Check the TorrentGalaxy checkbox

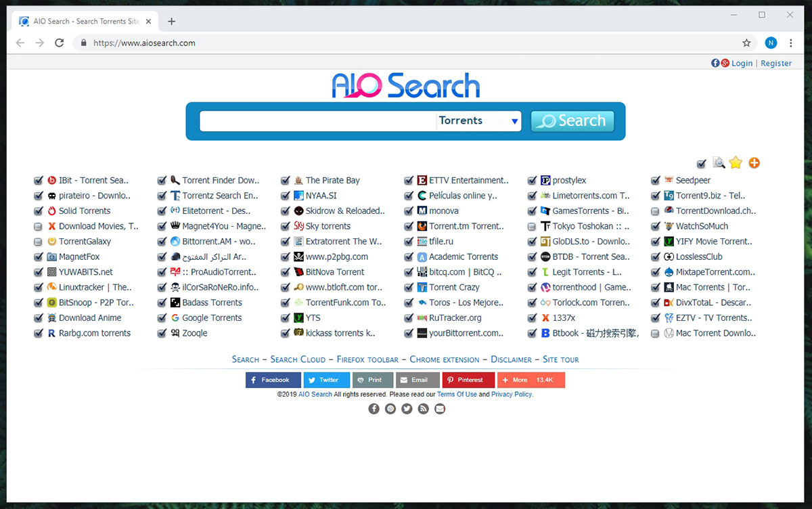[x=39, y=242]
